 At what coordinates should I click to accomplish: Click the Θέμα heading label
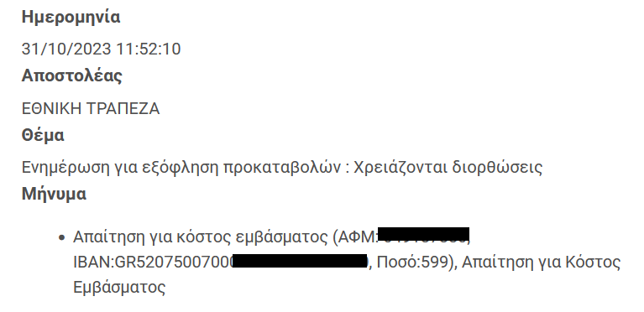tap(43, 135)
